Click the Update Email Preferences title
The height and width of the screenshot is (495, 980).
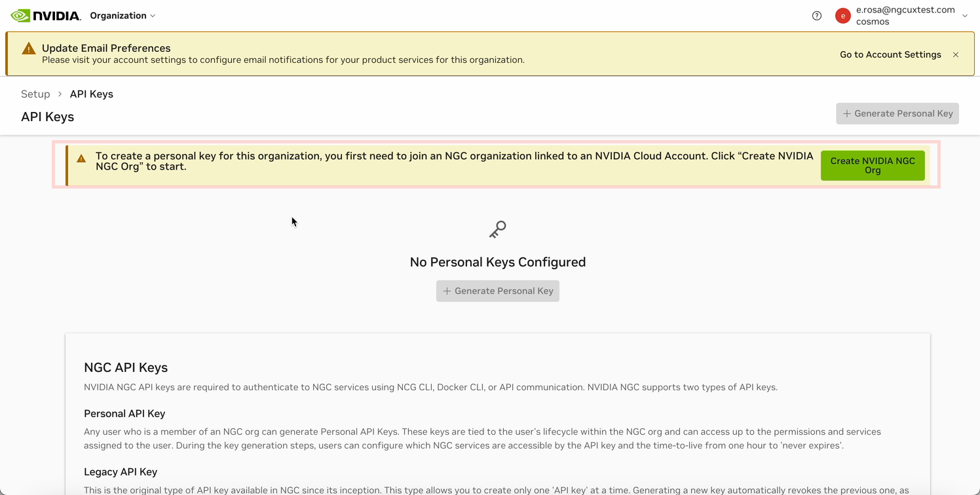point(106,48)
